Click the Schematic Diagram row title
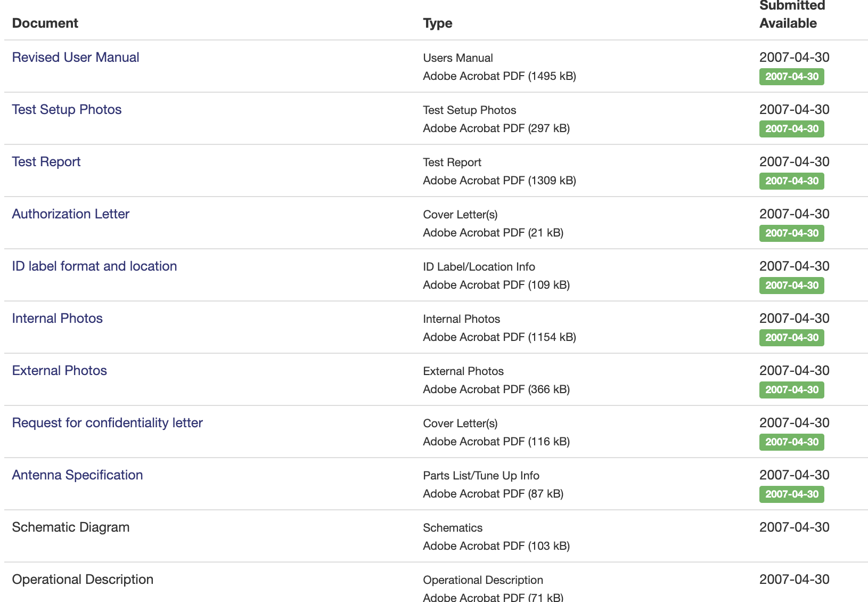Image resolution: width=868 pixels, height=602 pixels. tap(71, 527)
